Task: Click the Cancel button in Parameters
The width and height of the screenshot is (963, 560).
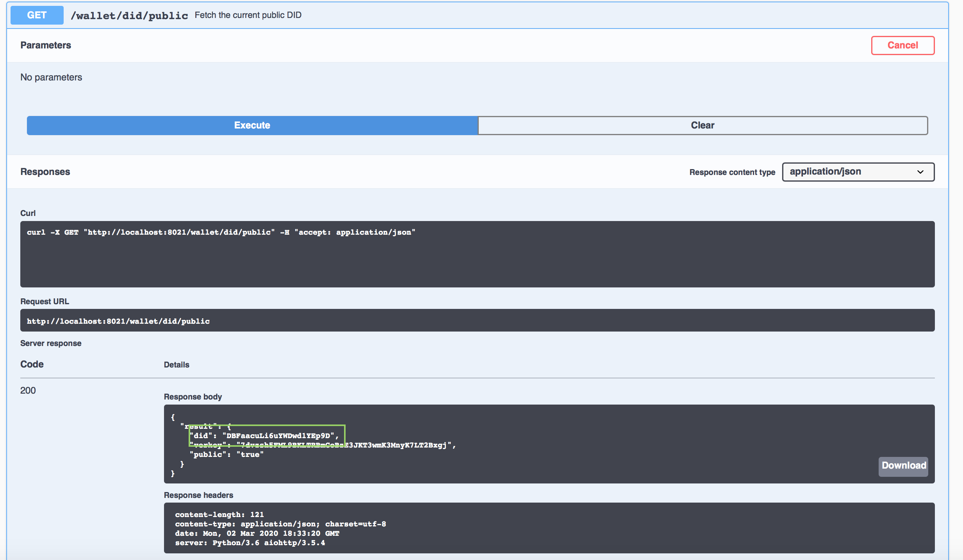Action: point(902,45)
